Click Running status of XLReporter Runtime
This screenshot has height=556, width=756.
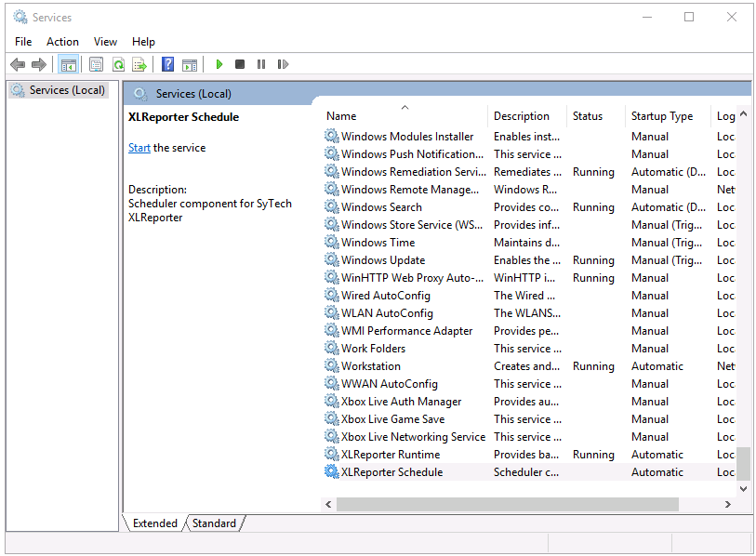593,455
